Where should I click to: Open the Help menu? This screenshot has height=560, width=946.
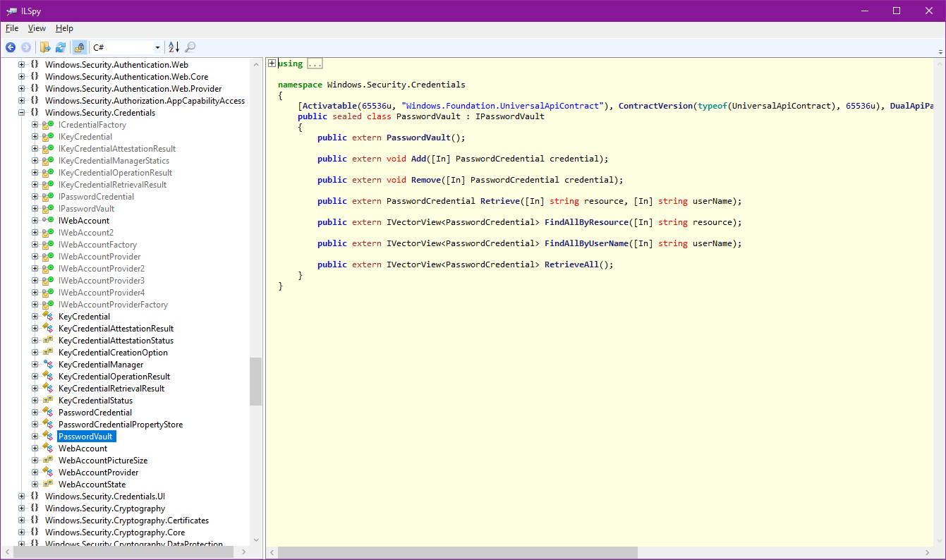point(64,28)
